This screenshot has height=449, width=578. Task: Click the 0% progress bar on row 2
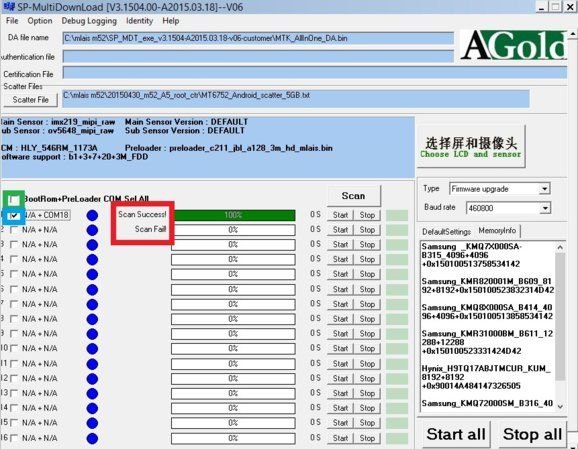click(233, 230)
